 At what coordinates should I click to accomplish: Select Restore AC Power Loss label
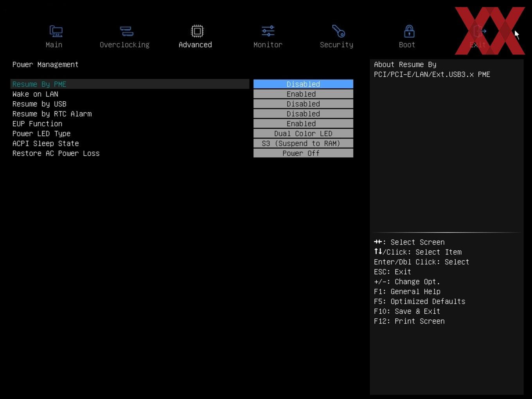[56, 153]
